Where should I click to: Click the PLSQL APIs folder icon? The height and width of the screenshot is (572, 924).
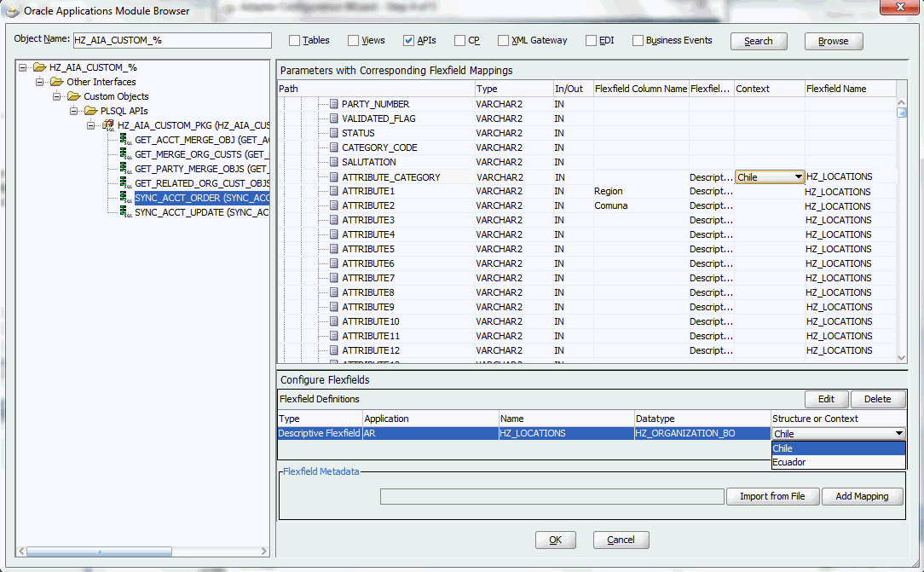tap(90, 111)
